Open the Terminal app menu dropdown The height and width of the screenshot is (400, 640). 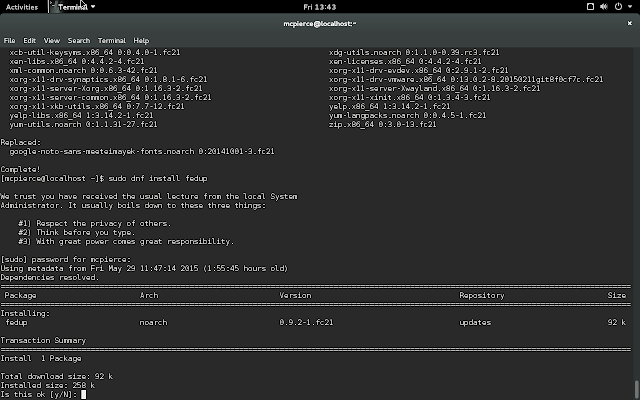(x=73, y=7)
